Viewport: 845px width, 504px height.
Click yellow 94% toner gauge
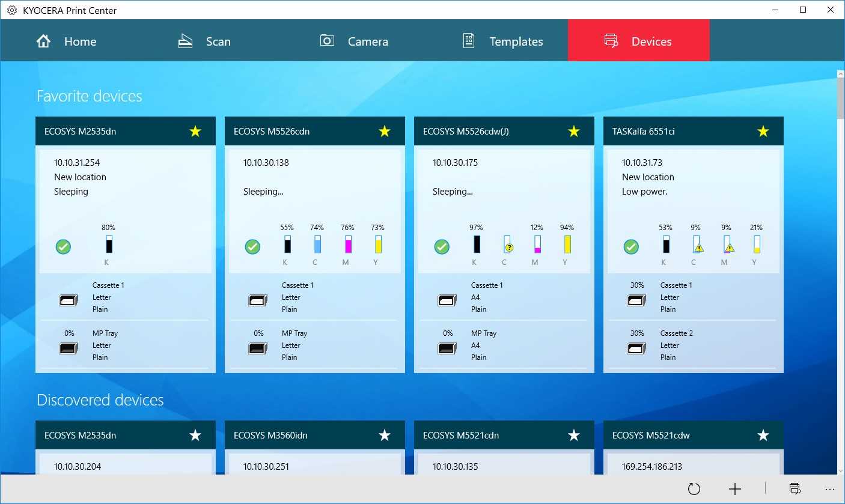click(567, 244)
